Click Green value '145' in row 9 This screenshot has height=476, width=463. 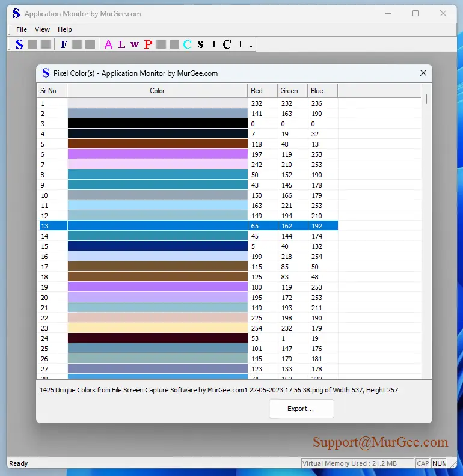[286, 185]
